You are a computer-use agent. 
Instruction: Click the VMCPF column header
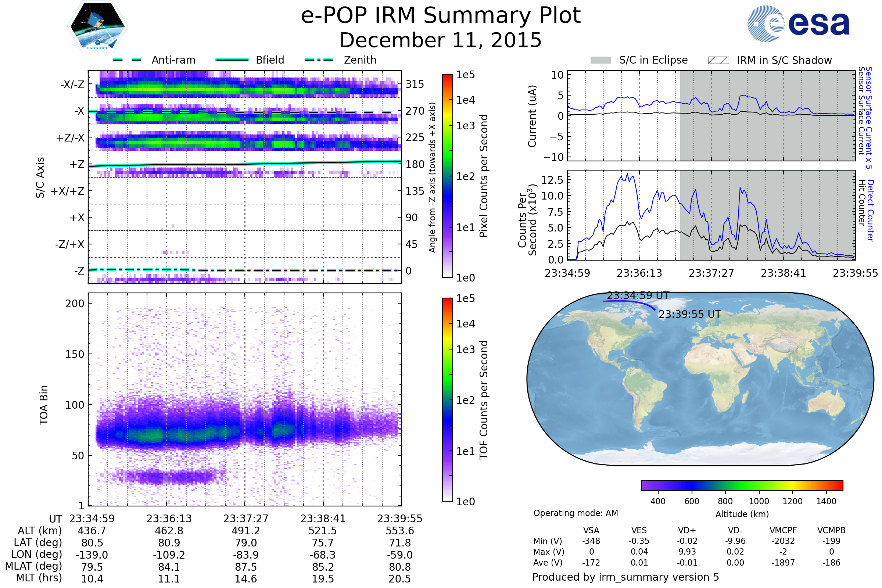[x=783, y=530]
